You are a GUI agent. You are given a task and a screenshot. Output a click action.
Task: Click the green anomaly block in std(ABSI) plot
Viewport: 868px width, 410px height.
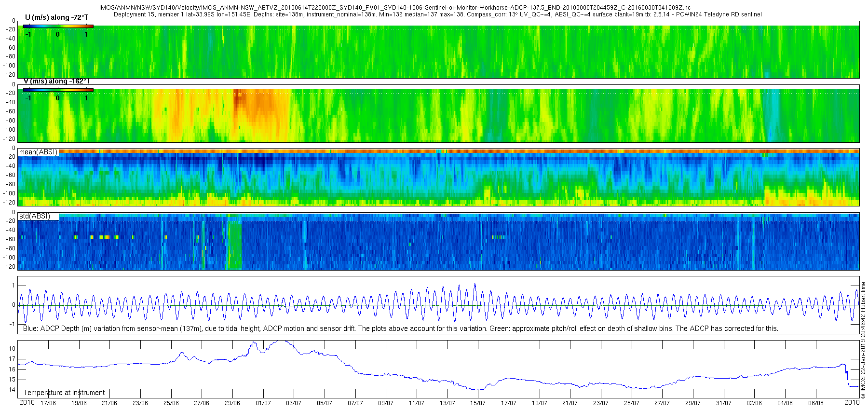coord(234,244)
